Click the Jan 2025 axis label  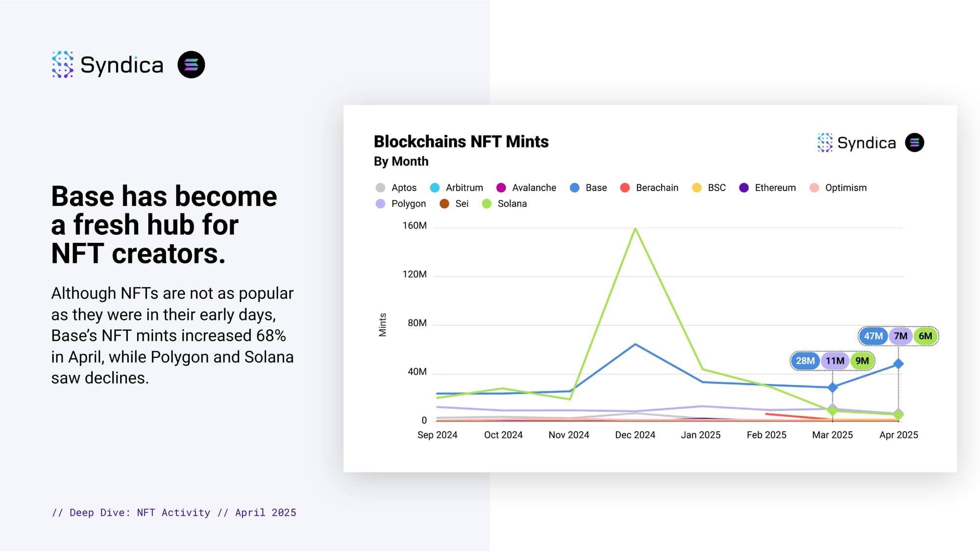(x=701, y=435)
